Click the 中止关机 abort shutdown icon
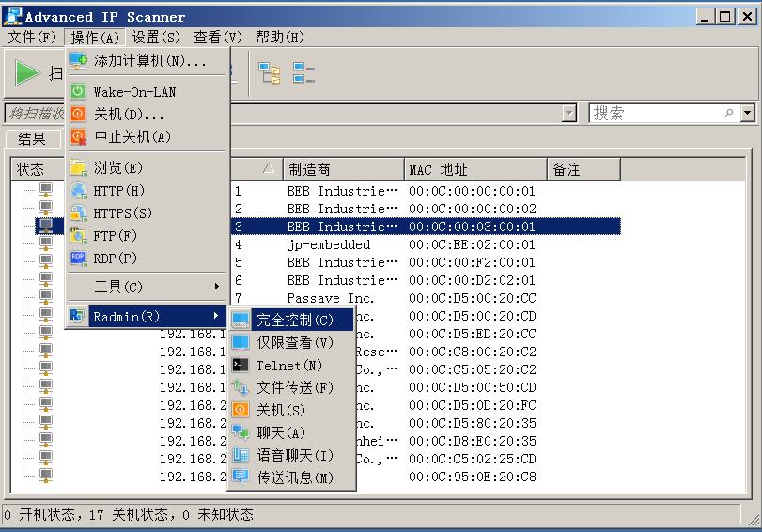 coord(78,136)
